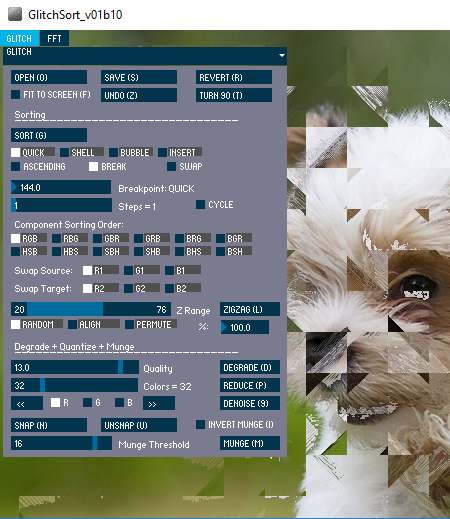Click the Breakpoint 144.0 slider arrow

coord(14,187)
